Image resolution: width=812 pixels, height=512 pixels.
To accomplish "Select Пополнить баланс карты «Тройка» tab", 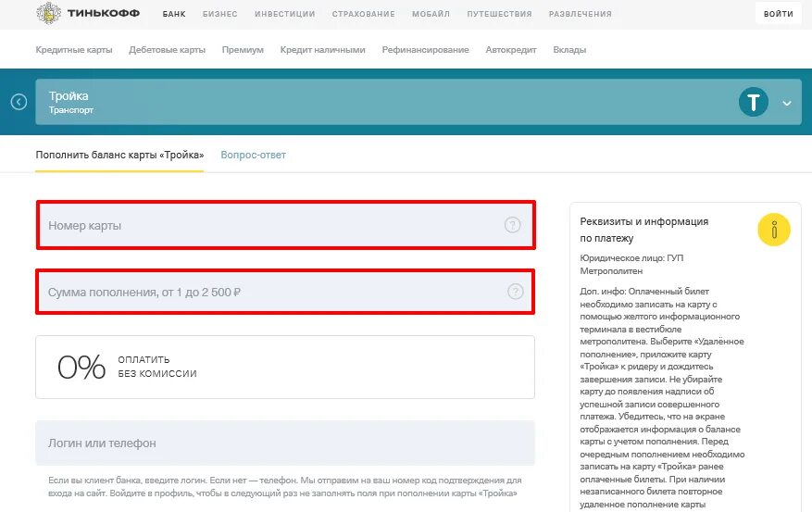I will click(x=119, y=155).
